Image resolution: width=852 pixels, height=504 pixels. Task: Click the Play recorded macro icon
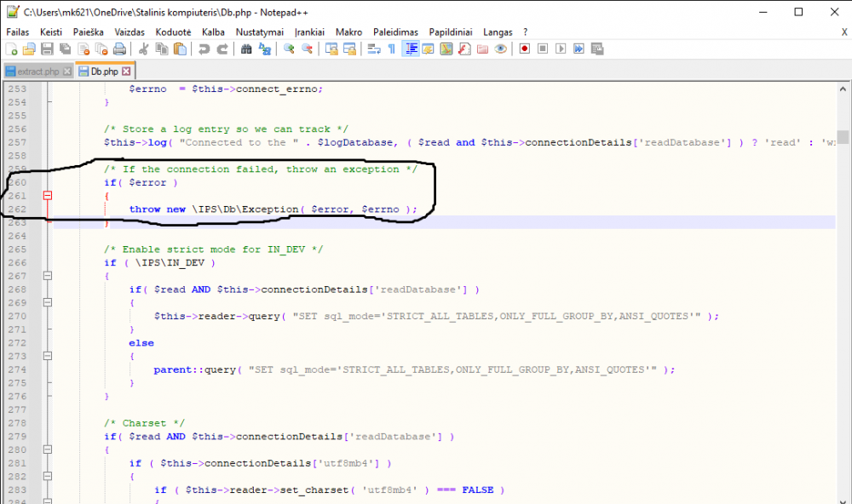pyautogui.click(x=561, y=49)
